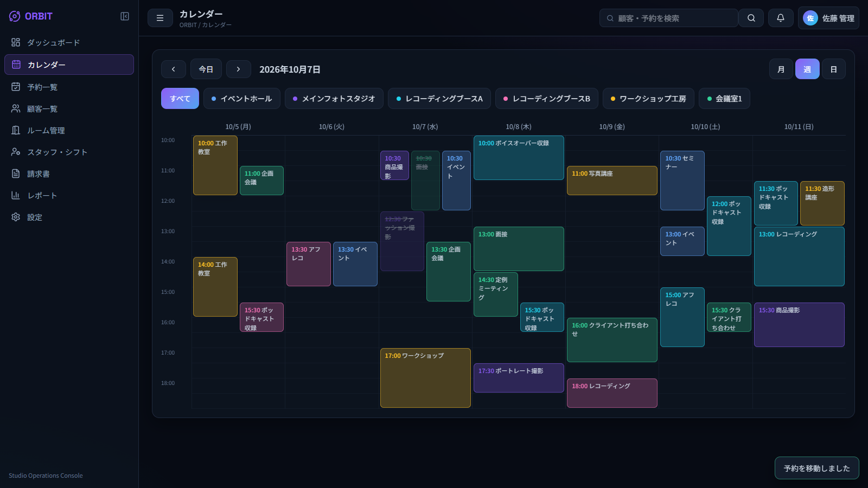Open 設定 in sidebar
Image resolution: width=868 pixels, height=488 pixels.
click(x=69, y=217)
